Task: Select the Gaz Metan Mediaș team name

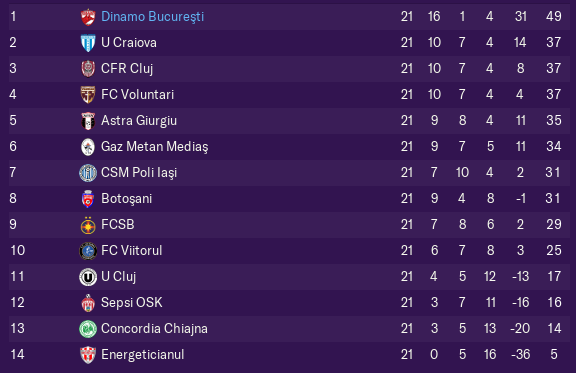Action: (155, 147)
